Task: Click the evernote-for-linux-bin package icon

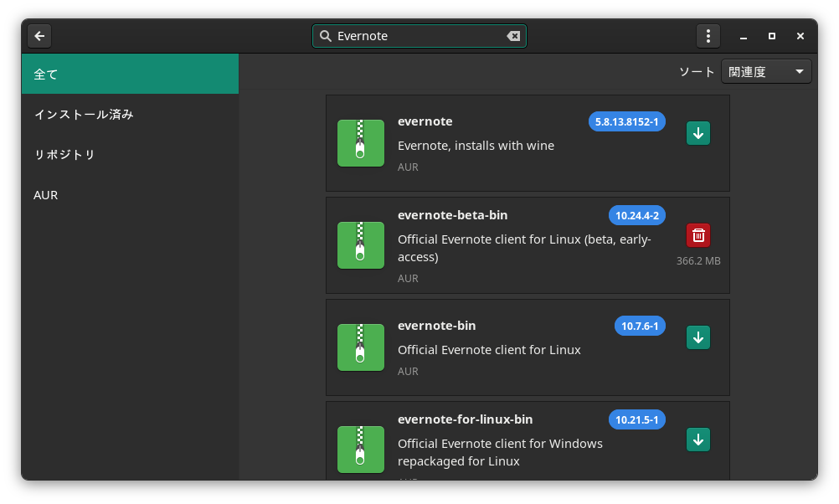Action: [361, 450]
